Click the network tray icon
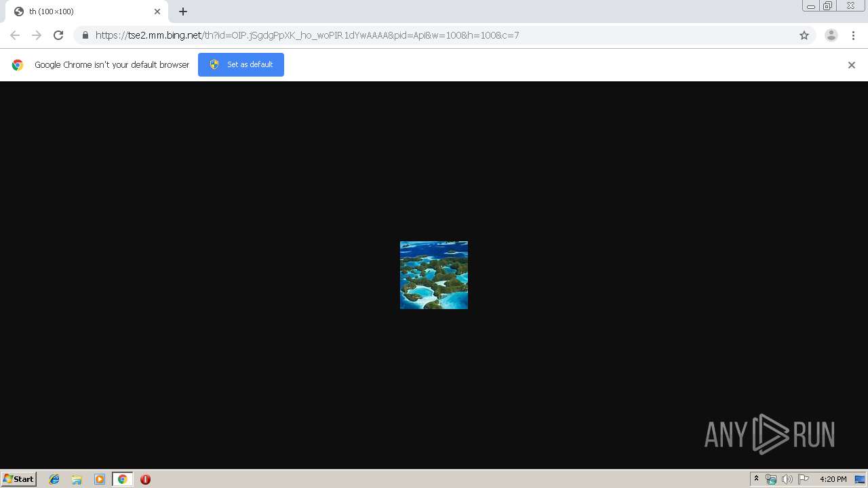Image resolution: width=868 pixels, height=488 pixels. [771, 479]
